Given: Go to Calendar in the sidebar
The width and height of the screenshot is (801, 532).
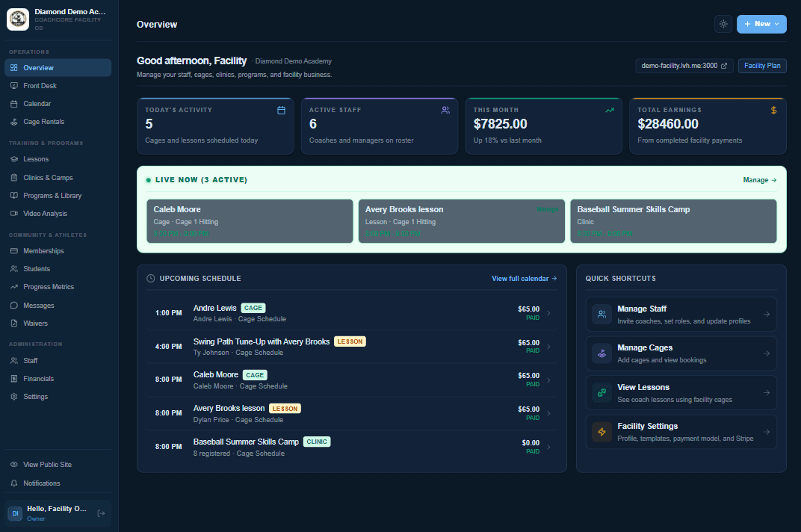Looking at the screenshot, I should (58, 104).
